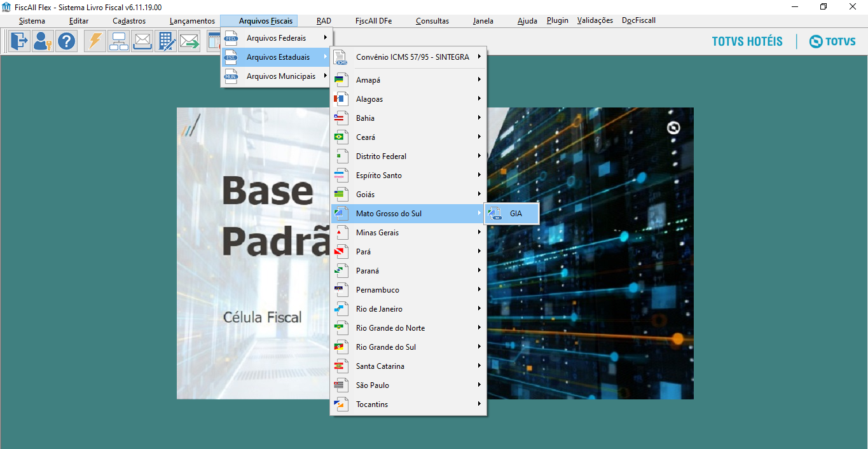Image resolution: width=868 pixels, height=449 pixels.
Task: Click the user with key icon
Action: pyautogui.click(x=43, y=41)
